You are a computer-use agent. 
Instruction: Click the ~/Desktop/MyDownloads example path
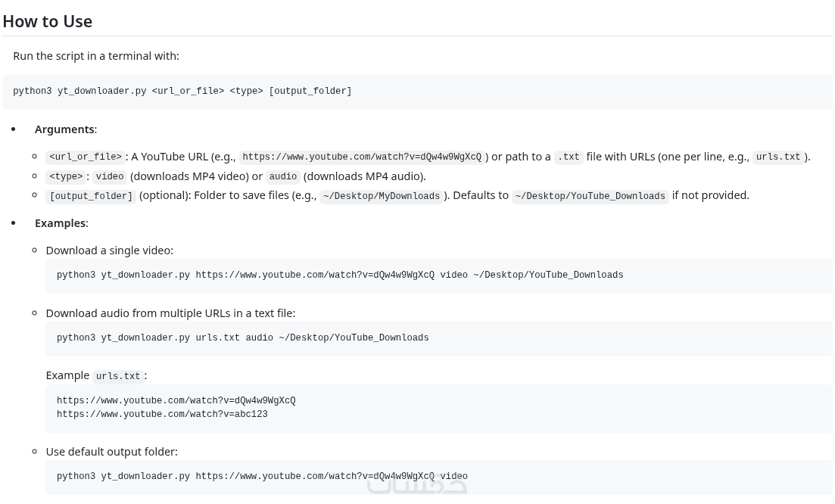click(x=381, y=197)
